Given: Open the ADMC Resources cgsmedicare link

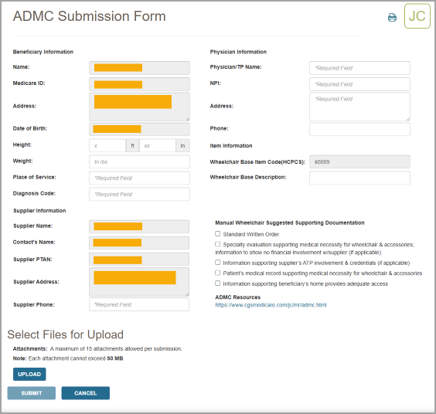Looking at the screenshot, I should click(271, 305).
